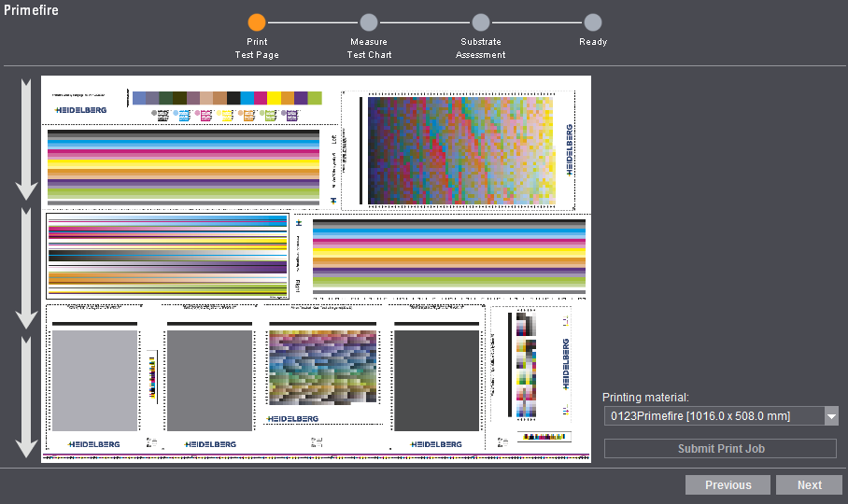Click the top white down arrow
This screenshot has width=848, height=504.
[27, 140]
